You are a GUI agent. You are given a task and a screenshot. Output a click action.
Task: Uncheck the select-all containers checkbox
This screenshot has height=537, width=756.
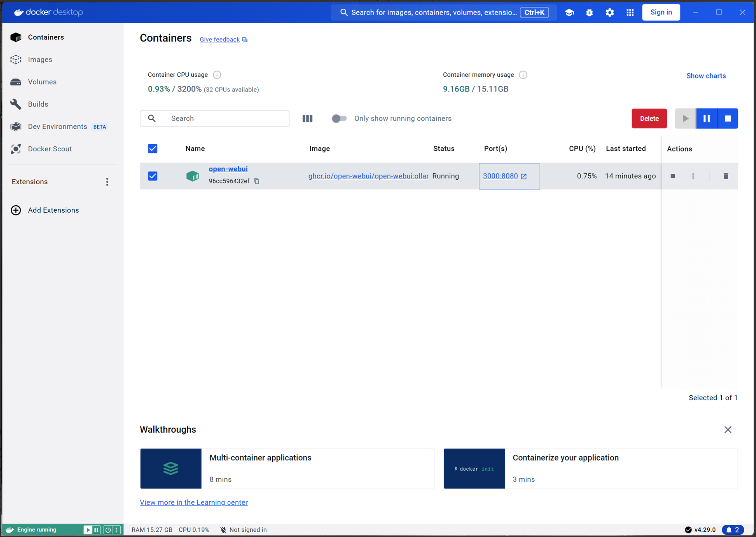click(152, 149)
